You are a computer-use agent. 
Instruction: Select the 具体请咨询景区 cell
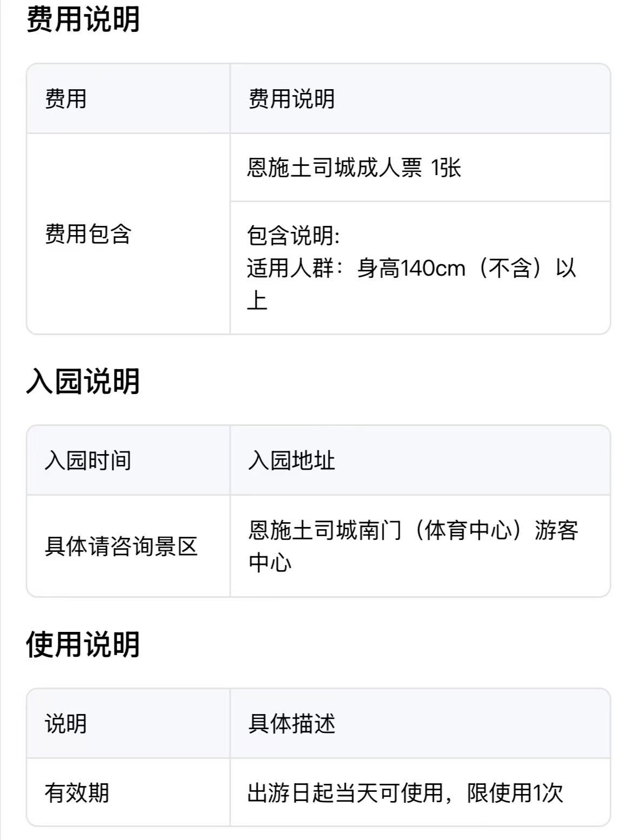tap(121, 546)
